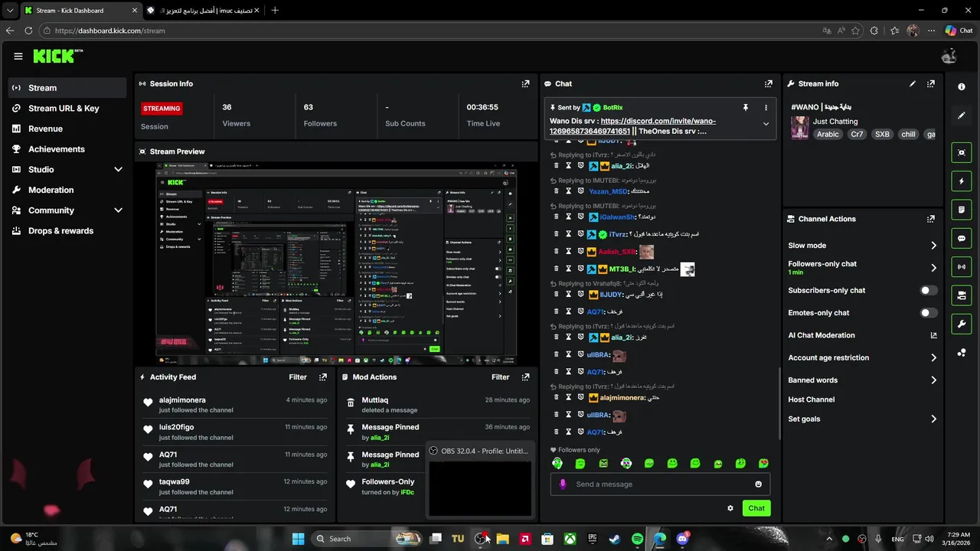Viewport: 980px width, 551px height.
Task: Open the account avatar menu
Action: tap(949, 56)
